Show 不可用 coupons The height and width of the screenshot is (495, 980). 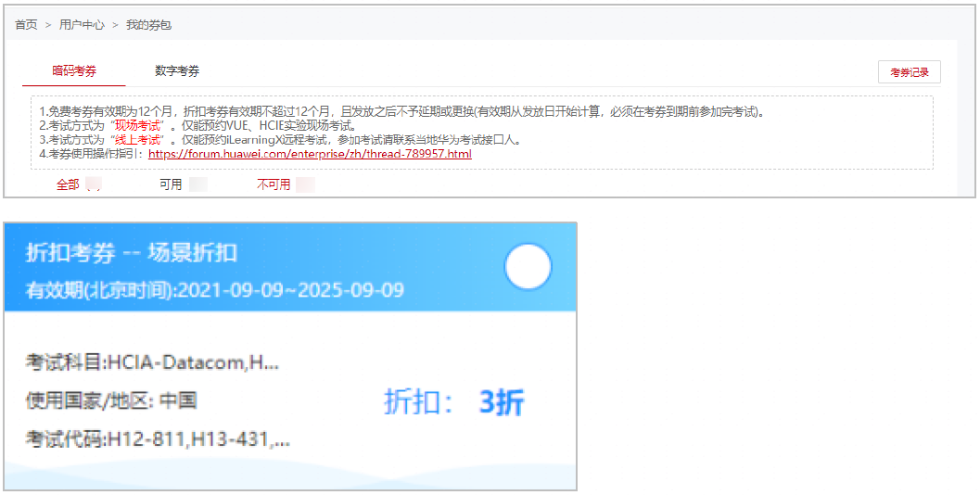tap(274, 184)
